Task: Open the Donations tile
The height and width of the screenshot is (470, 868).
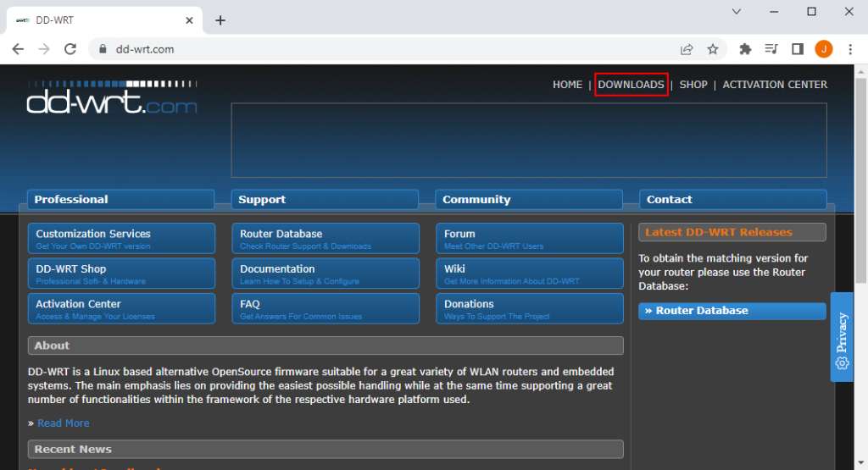Action: [530, 308]
